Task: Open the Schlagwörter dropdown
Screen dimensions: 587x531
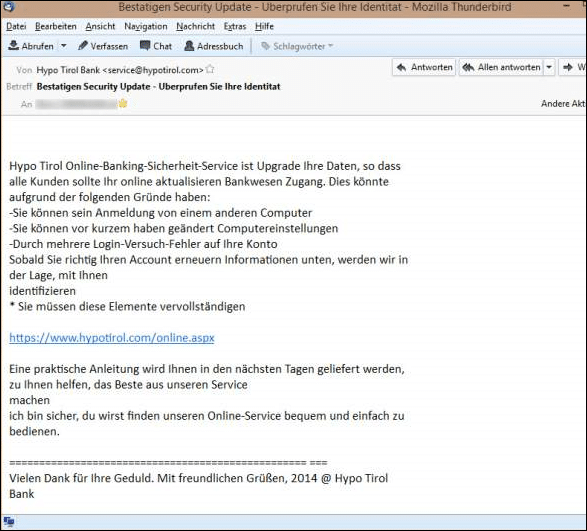Action: tap(297, 46)
